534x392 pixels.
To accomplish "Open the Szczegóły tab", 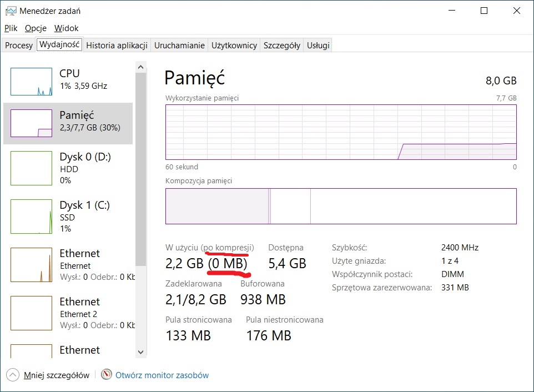I will [282, 46].
